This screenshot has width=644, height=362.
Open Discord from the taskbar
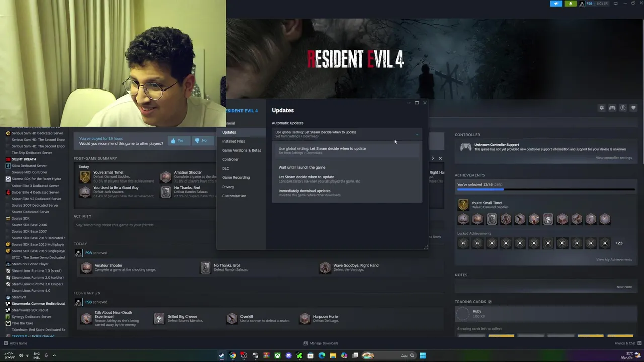[288, 356]
